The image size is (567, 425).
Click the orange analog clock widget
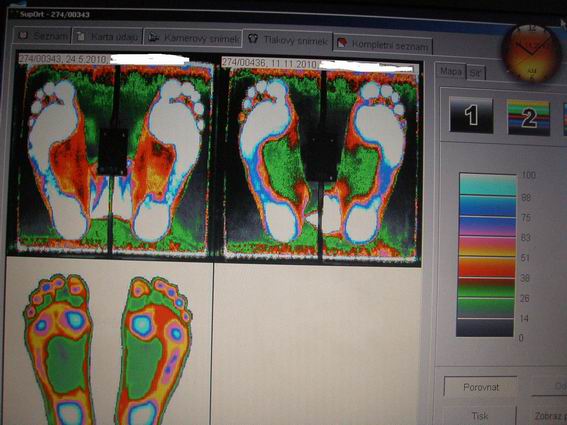(531, 54)
